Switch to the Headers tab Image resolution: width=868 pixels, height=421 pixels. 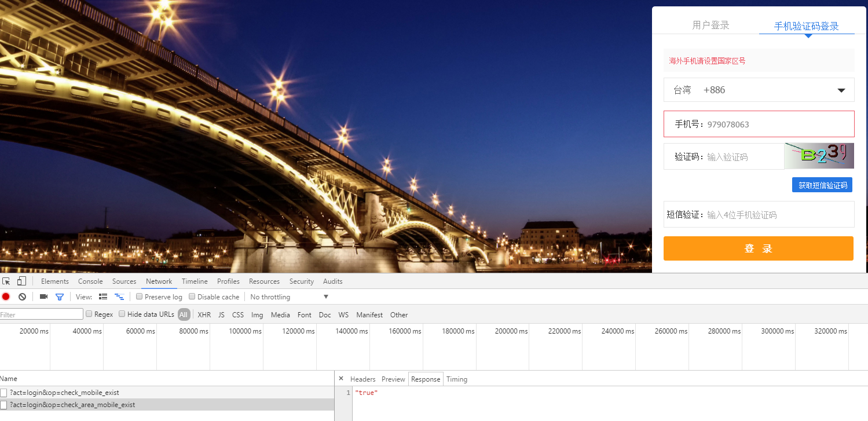[362, 379]
